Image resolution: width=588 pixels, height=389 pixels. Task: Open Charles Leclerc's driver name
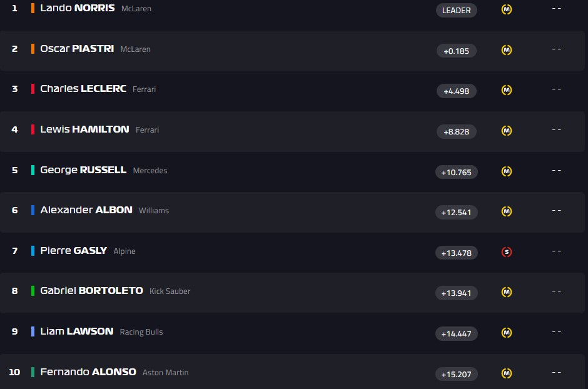pyautogui.click(x=83, y=89)
